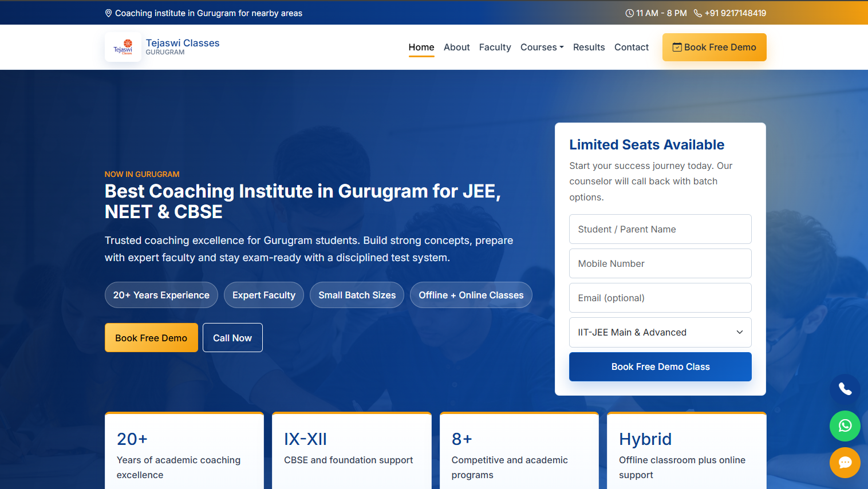Open the floating WhatsApp chat button

pos(845,426)
